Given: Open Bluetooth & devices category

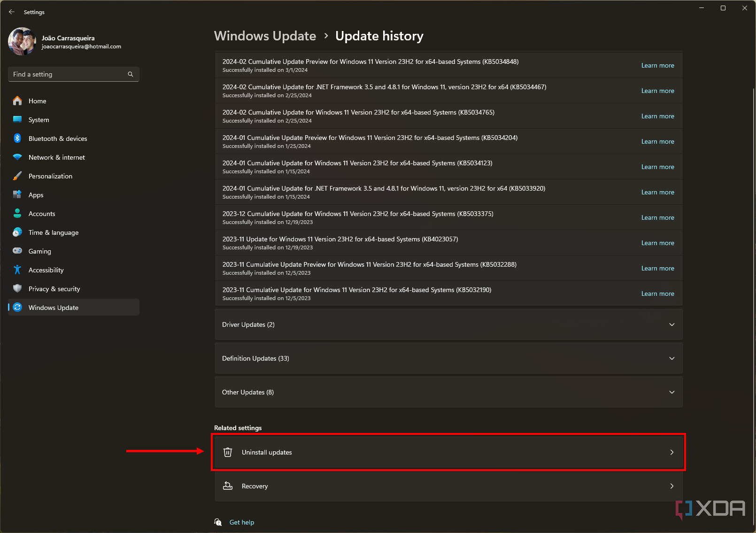Looking at the screenshot, I should 74,139.
